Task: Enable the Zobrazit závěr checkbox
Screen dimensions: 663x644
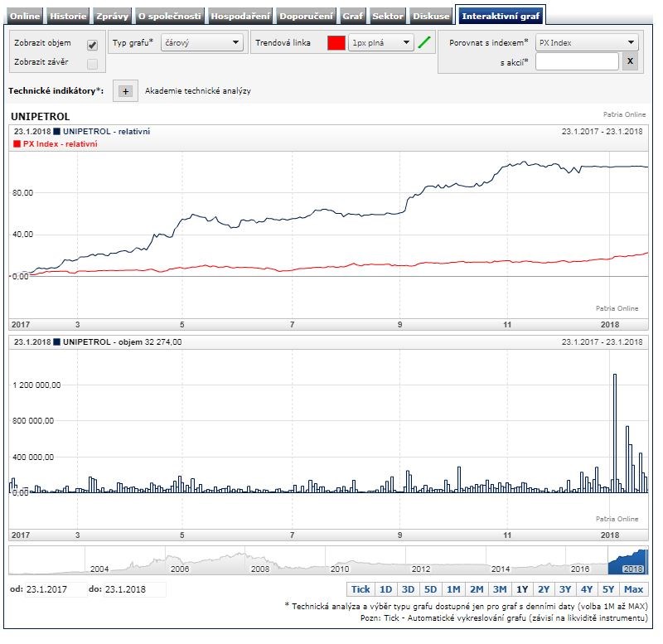Action: 92,64
